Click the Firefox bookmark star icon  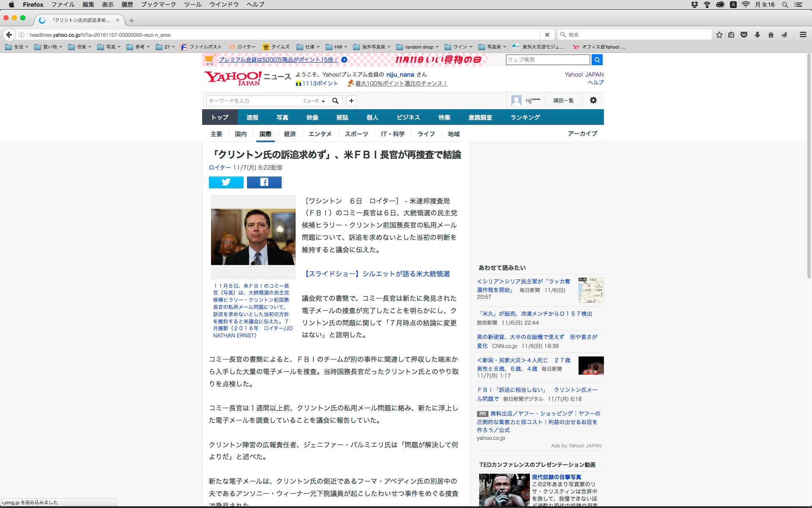click(719, 35)
